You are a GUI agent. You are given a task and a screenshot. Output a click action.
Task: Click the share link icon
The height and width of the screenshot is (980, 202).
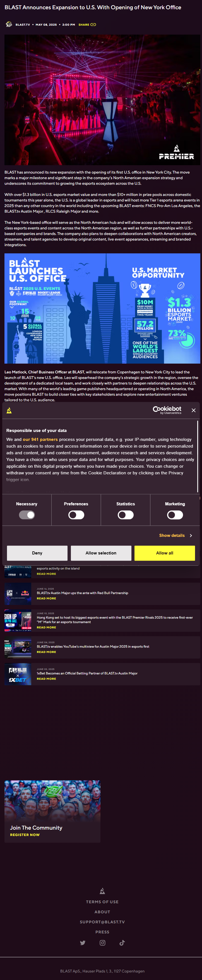click(x=93, y=25)
